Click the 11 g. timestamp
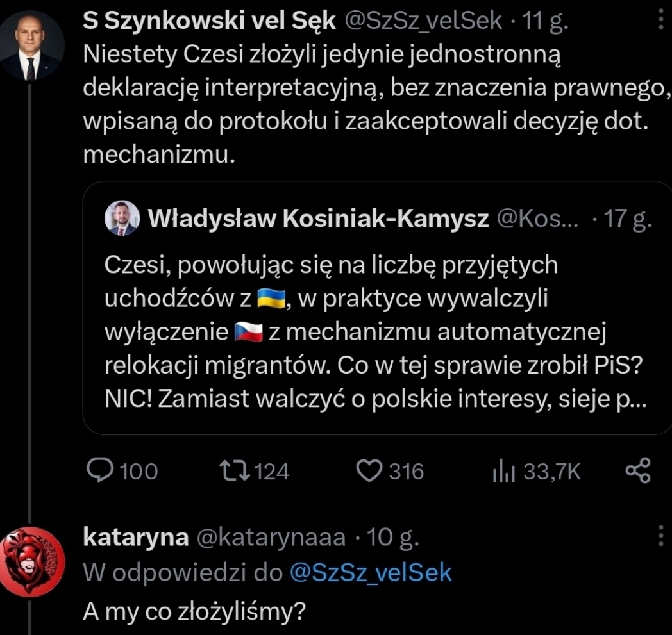 click(x=545, y=22)
